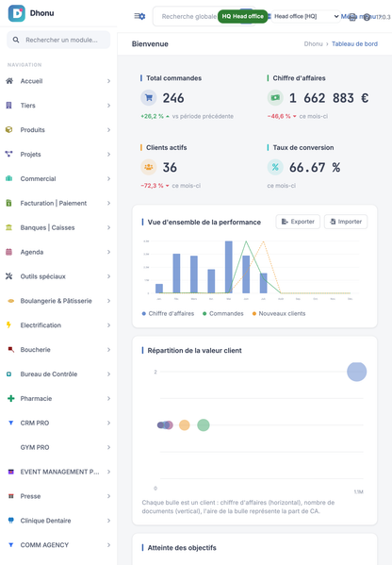The height and width of the screenshot is (565, 392).
Task: Click the Produits cube icon
Action: (x=9, y=130)
